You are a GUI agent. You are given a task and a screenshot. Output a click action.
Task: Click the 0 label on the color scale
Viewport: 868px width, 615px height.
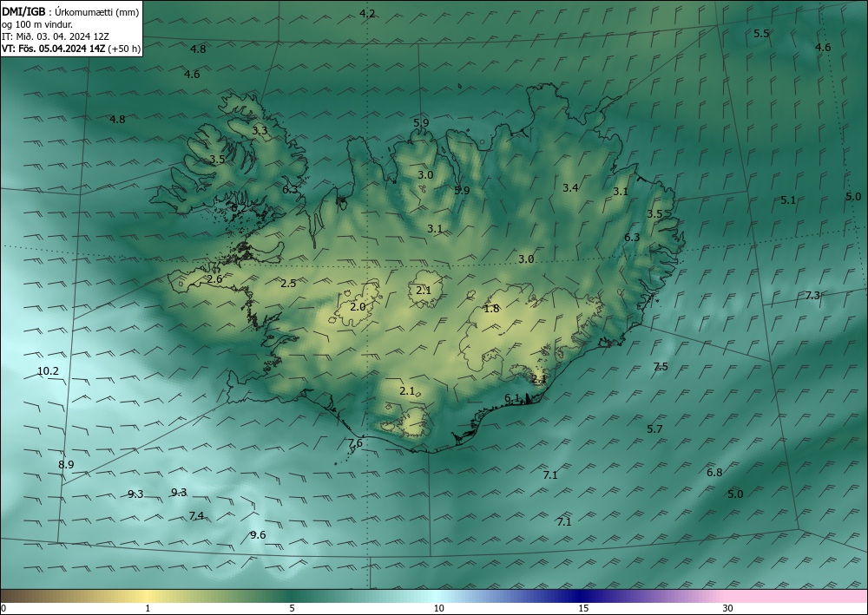(3, 608)
